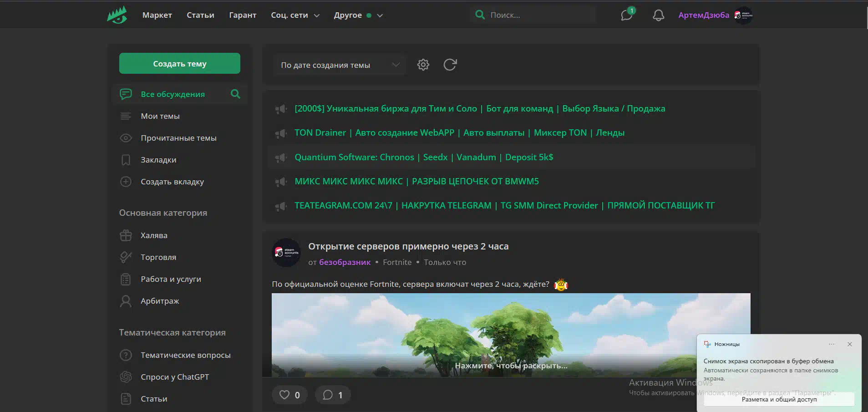868x412 pixels.
Task: Open 'Спроси у ChatGPT' category
Action: [x=175, y=377]
